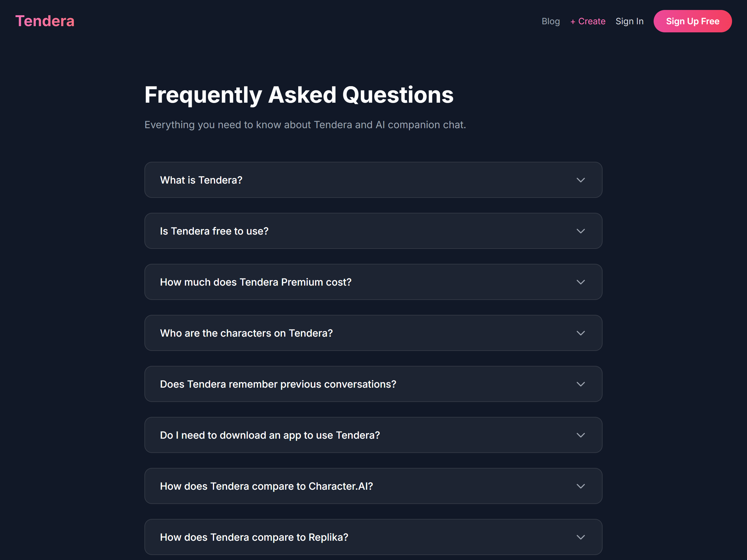Expand "Is Tendera free to use?" question
Image resolution: width=747 pixels, height=560 pixels.
coord(214,231)
